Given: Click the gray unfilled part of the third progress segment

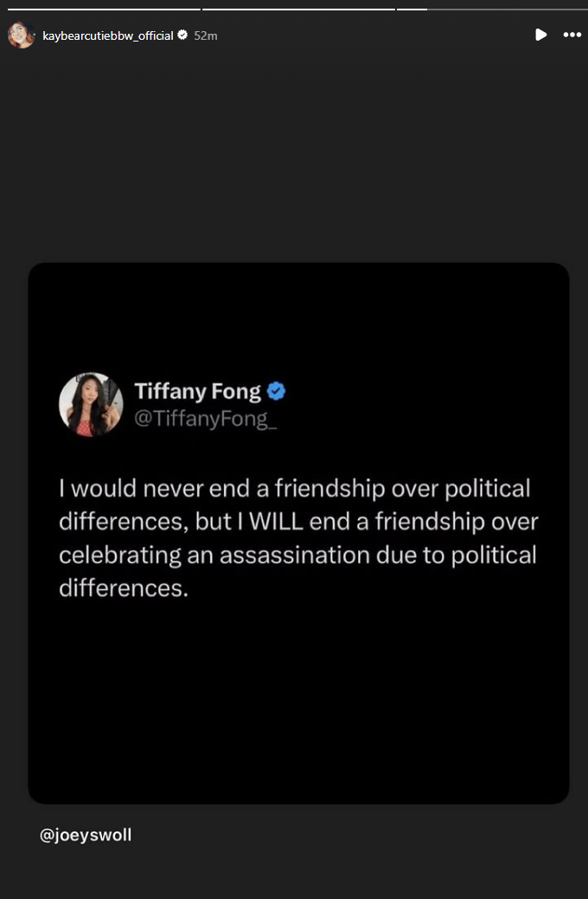Looking at the screenshot, I should tap(506, 10).
